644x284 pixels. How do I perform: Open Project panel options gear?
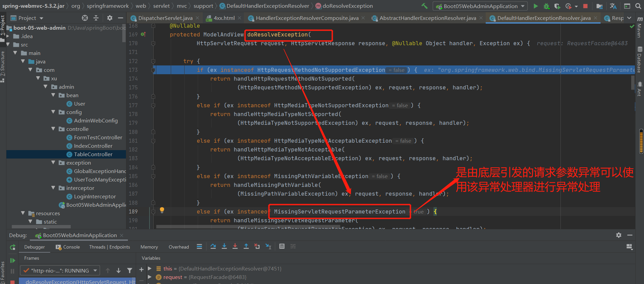click(x=110, y=18)
